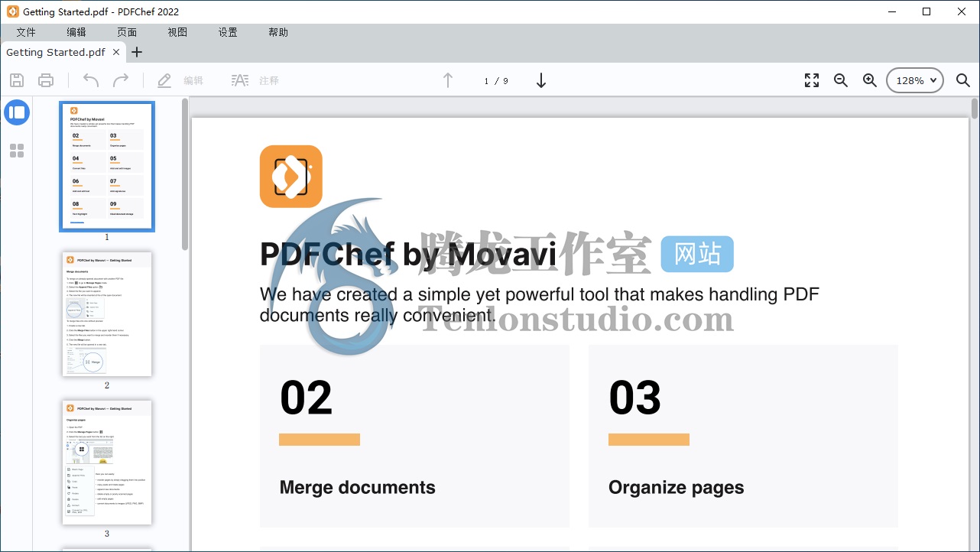This screenshot has height=552, width=980.
Task: Open the 页面 menu
Action: pos(127,32)
